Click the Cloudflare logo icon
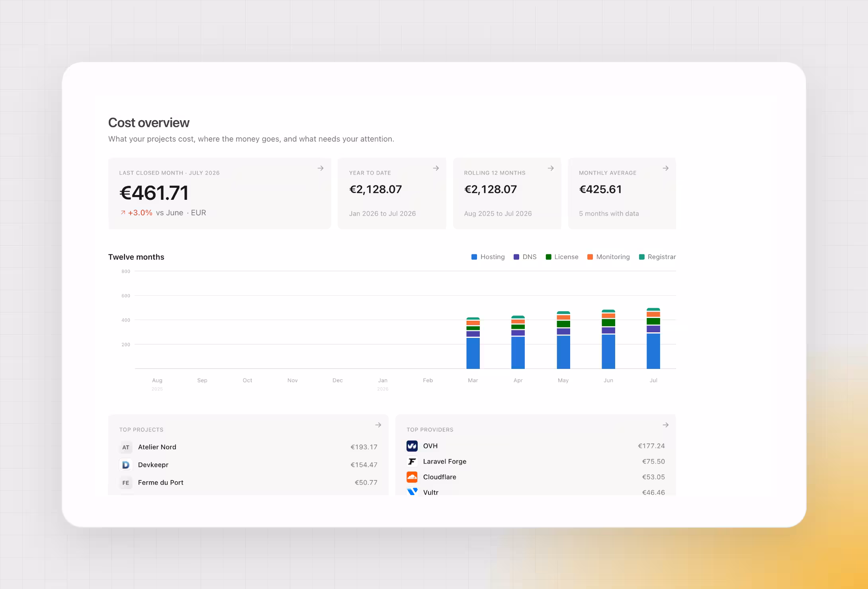Screen dimensions: 868x589 tap(412, 477)
